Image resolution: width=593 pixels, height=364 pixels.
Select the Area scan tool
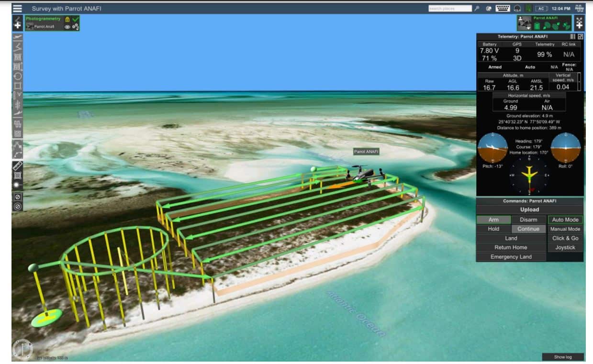point(18,56)
